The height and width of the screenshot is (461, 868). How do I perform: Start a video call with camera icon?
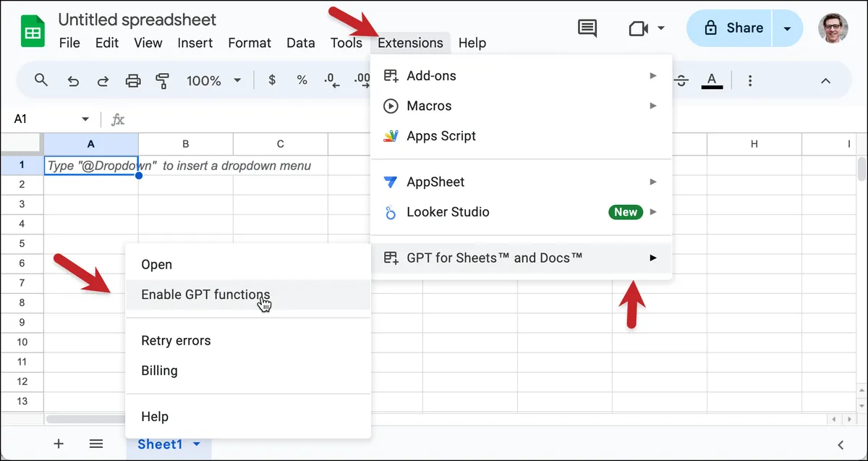coord(637,28)
